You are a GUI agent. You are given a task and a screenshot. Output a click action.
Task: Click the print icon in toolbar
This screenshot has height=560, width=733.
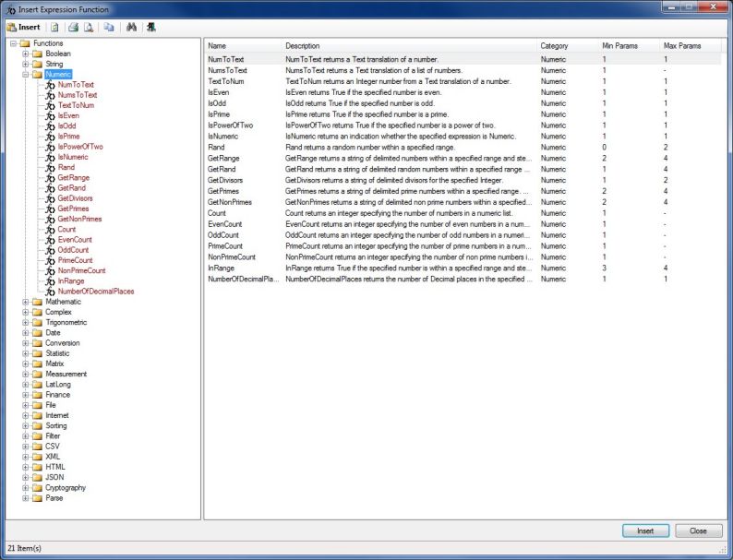pyautogui.click(x=72, y=28)
